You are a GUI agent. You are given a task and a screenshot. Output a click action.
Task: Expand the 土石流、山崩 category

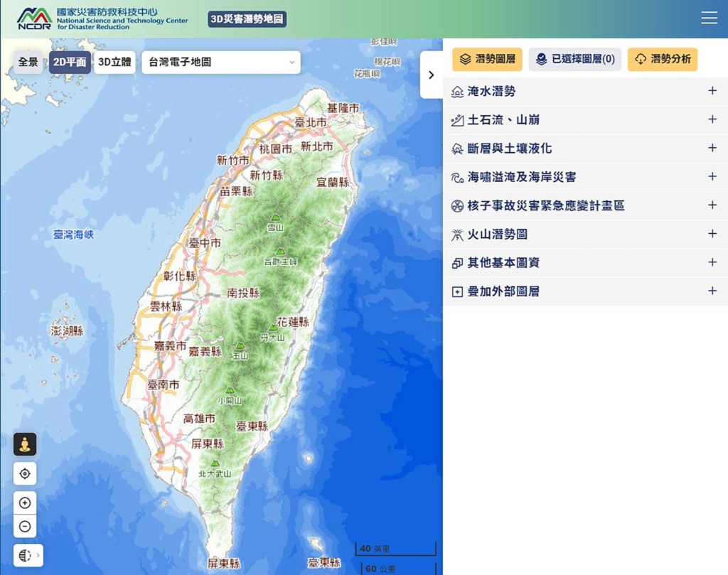click(712, 119)
